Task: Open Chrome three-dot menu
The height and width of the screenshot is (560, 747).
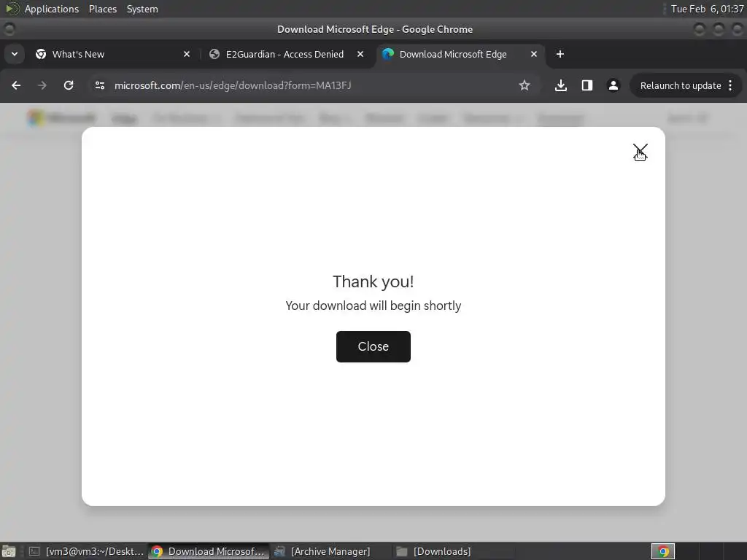Action: click(x=730, y=86)
